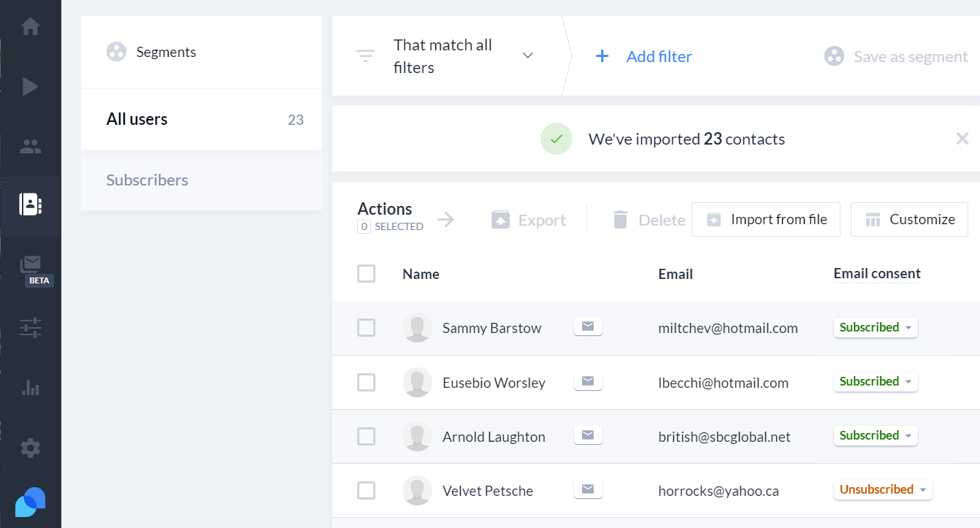Open the gear settings icon in sidebar
Image resolution: width=980 pixels, height=528 pixels.
point(30,448)
